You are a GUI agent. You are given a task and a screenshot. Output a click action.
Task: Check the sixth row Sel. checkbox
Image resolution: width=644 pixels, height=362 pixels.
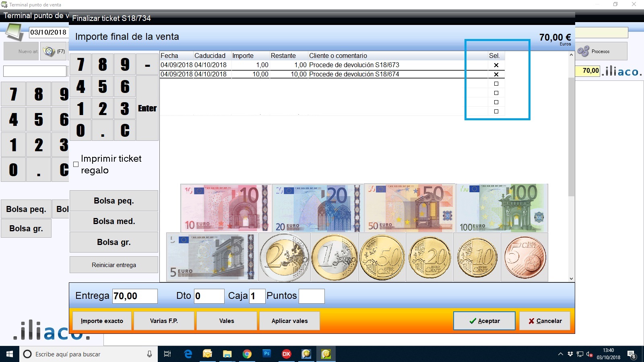[x=496, y=111]
